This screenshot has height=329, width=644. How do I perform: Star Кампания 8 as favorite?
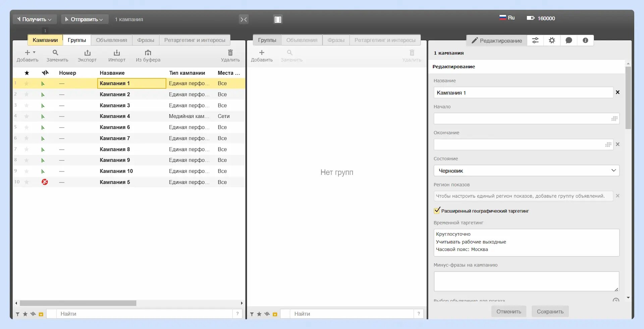tap(26, 149)
